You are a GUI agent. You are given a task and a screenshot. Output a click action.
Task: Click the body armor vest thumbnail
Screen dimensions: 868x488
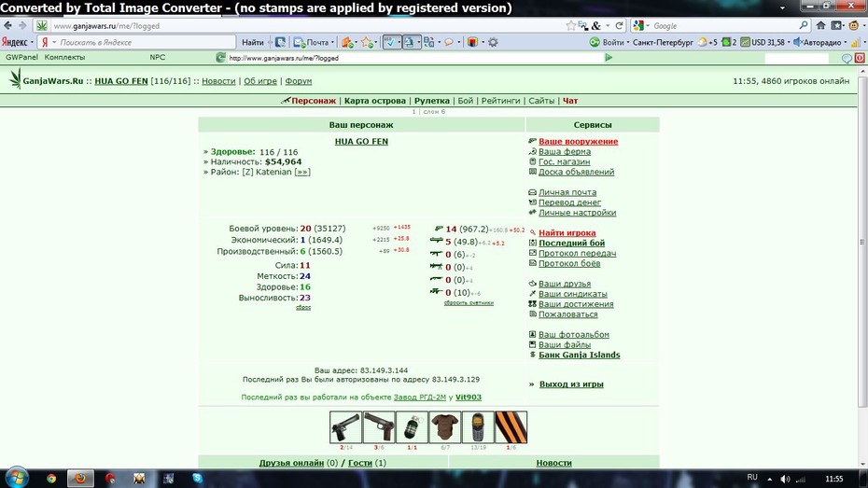pyautogui.click(x=445, y=427)
